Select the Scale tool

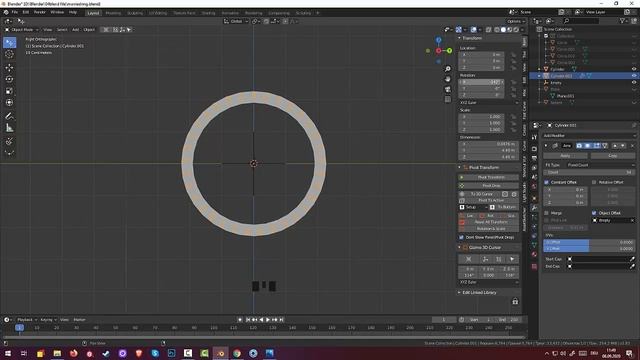tap(9, 91)
